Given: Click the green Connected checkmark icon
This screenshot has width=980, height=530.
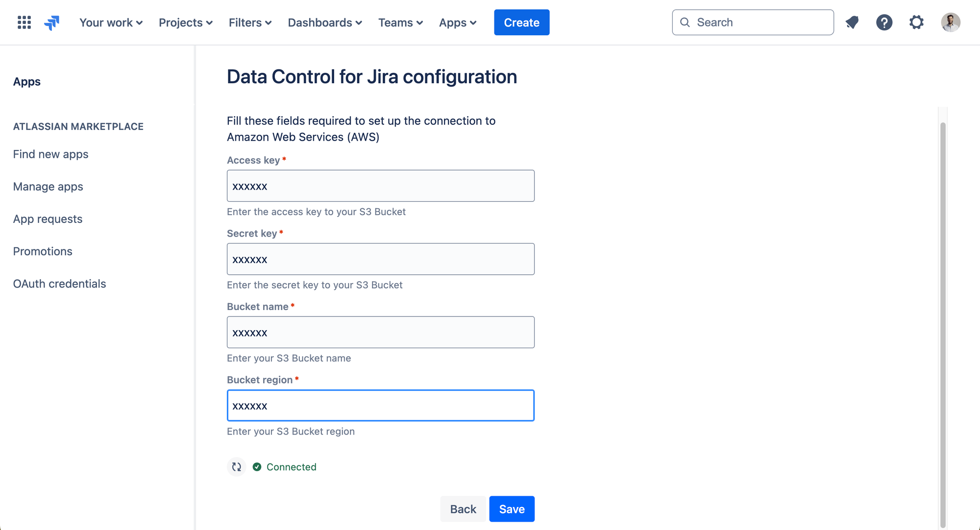Looking at the screenshot, I should (258, 467).
